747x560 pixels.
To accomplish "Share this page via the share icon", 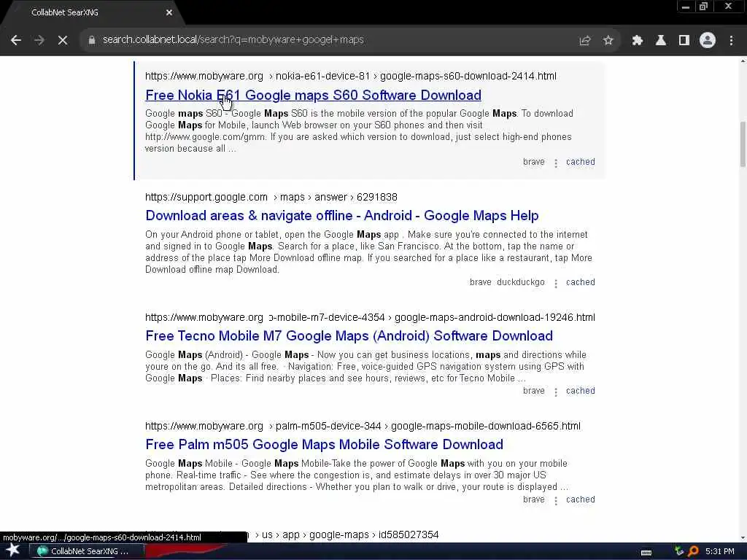I will point(585,41).
